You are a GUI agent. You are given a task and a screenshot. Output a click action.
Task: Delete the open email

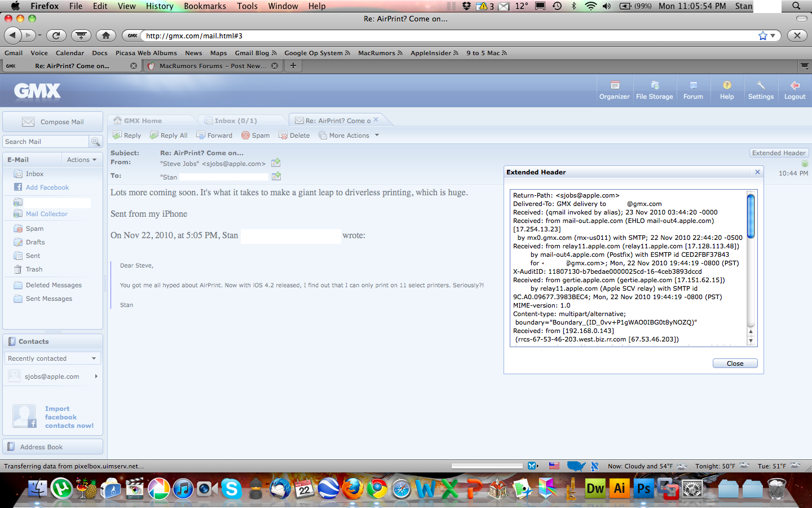pos(294,135)
